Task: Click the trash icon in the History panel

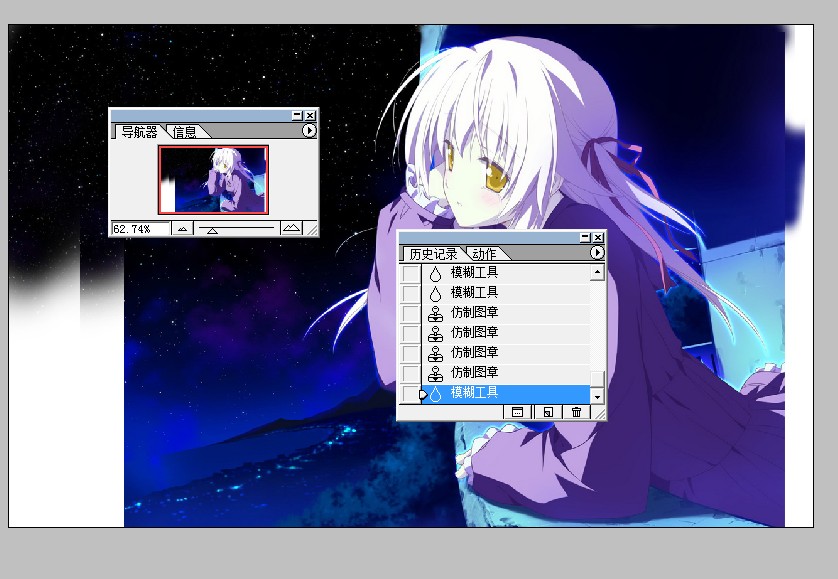Action: (576, 412)
